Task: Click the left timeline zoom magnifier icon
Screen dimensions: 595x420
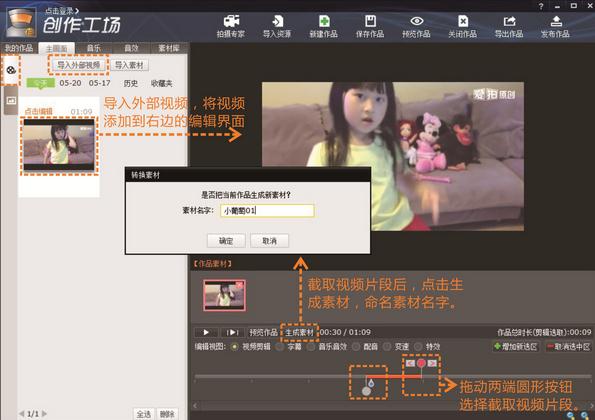Action: (571, 415)
